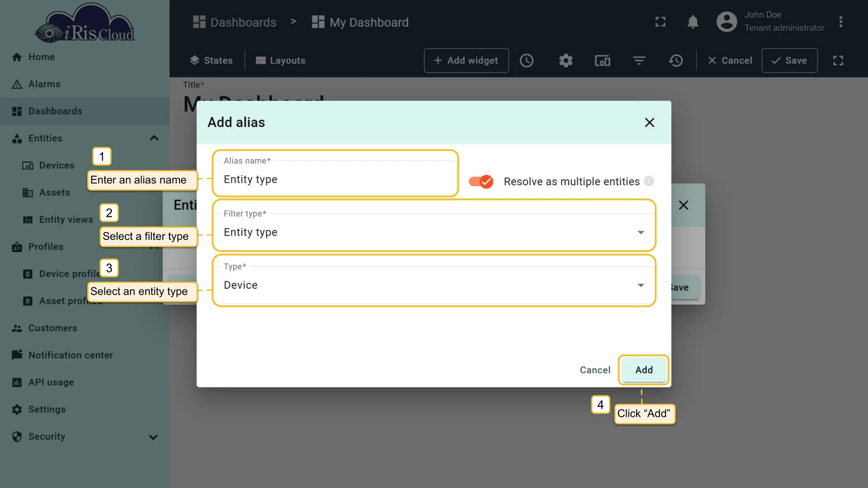Open version history icon in toolbar
Viewport: 868px width, 488px height.
point(676,61)
